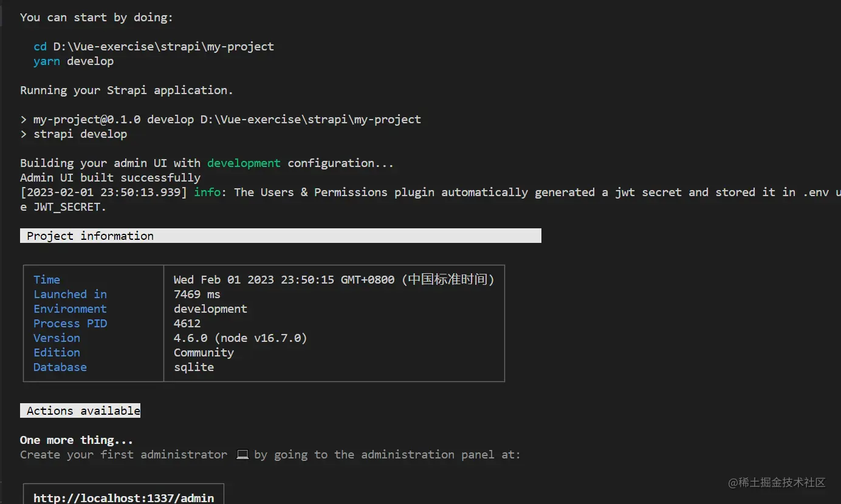Click the laptop emoji icon
Viewport: 841px width, 504px height.
(242, 455)
